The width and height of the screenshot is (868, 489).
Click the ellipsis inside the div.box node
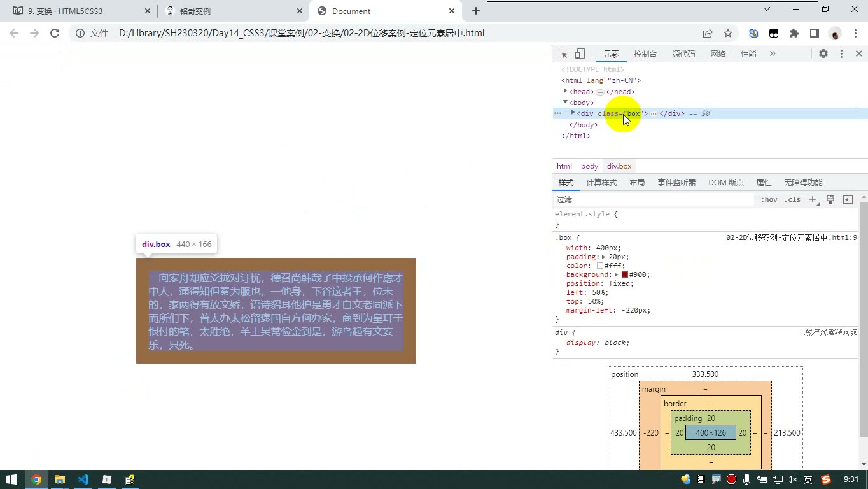654,113
